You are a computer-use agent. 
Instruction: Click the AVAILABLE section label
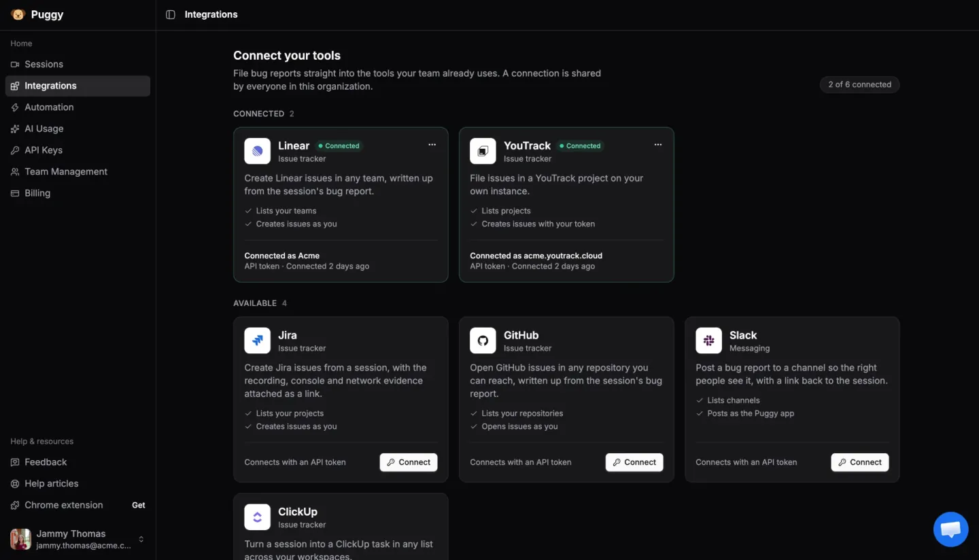[x=255, y=303]
